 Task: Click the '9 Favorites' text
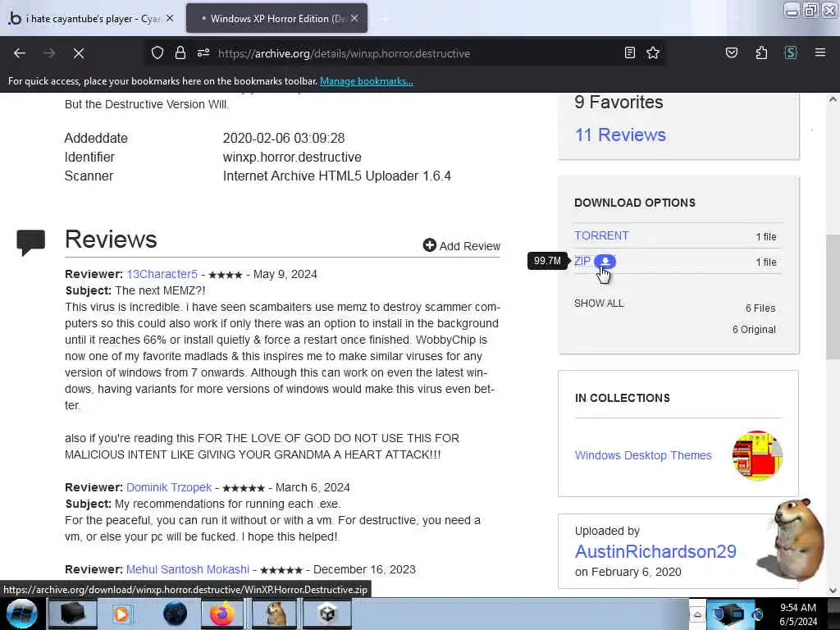(619, 103)
